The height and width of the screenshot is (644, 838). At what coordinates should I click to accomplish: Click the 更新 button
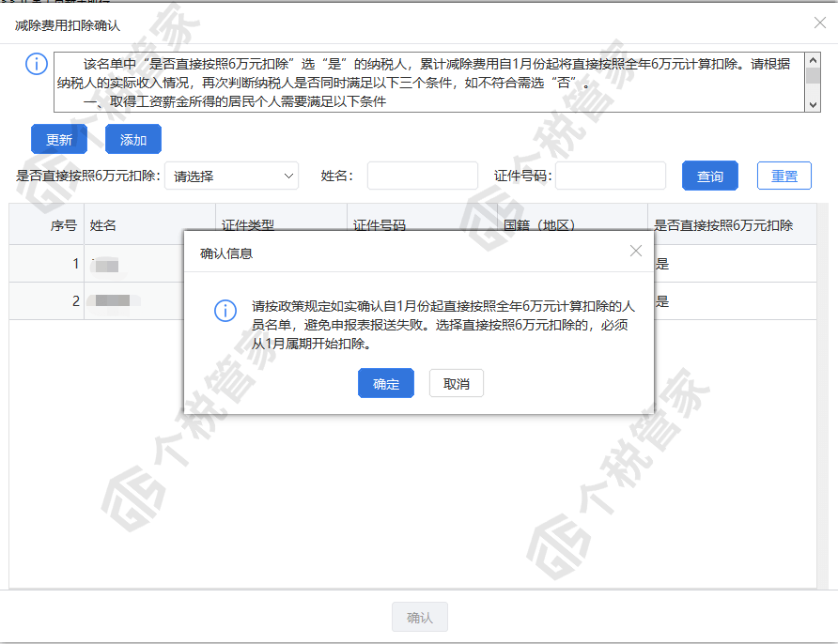59,139
